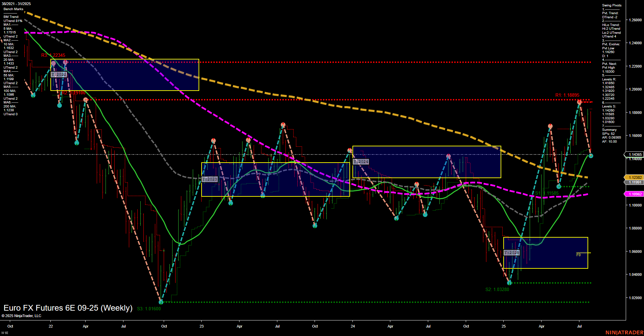The image size is (644, 336).
Task: Click the W 6E label below the time axis
Action: click(5, 333)
